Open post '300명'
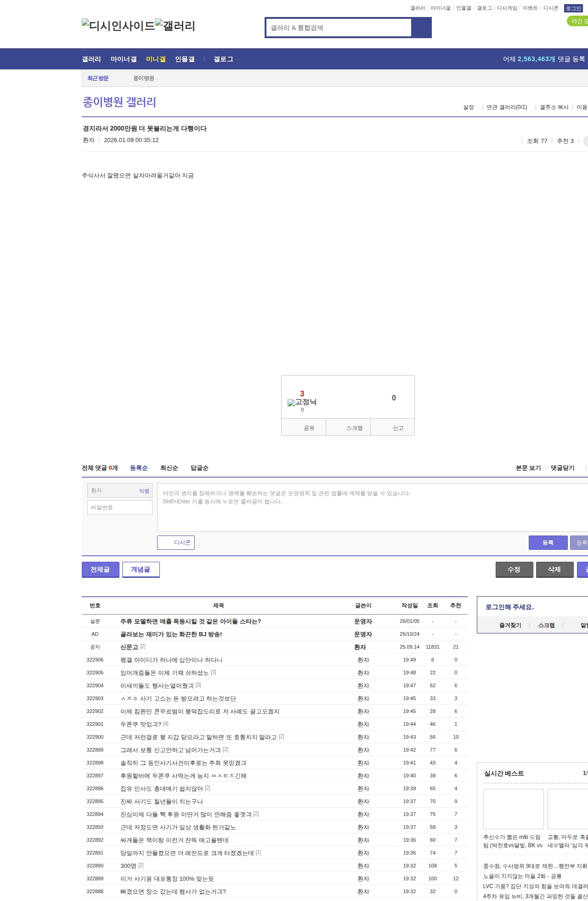 point(128,866)
